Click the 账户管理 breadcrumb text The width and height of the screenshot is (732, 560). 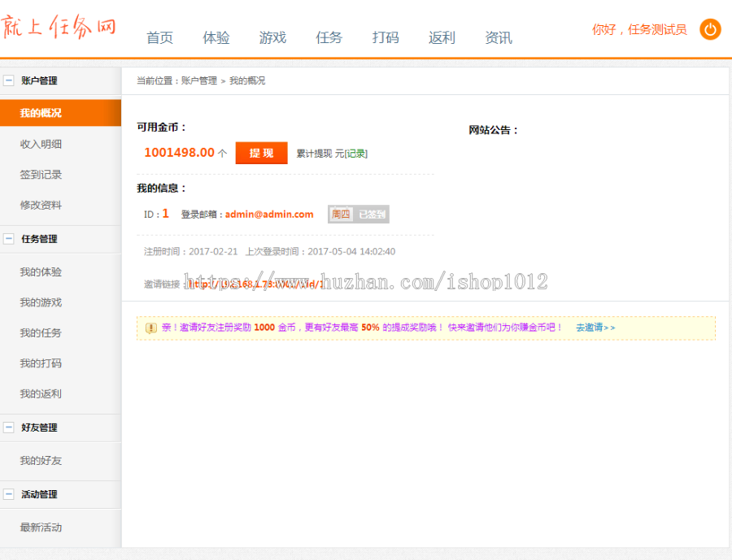199,80
